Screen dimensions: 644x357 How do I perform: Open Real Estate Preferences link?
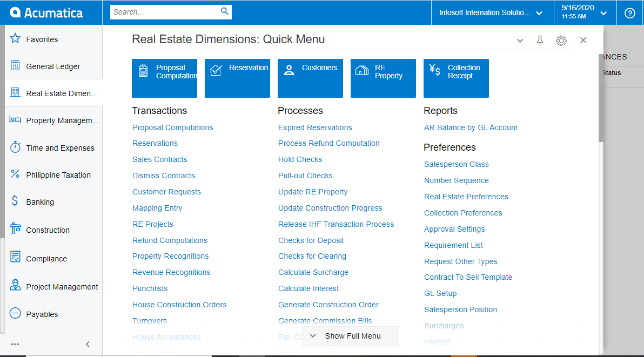pyautogui.click(x=466, y=197)
